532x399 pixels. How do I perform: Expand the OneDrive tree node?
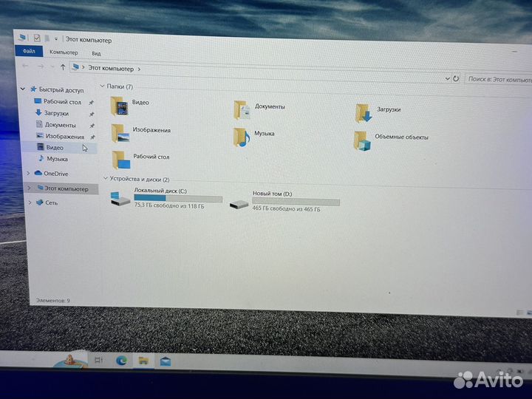click(x=29, y=174)
